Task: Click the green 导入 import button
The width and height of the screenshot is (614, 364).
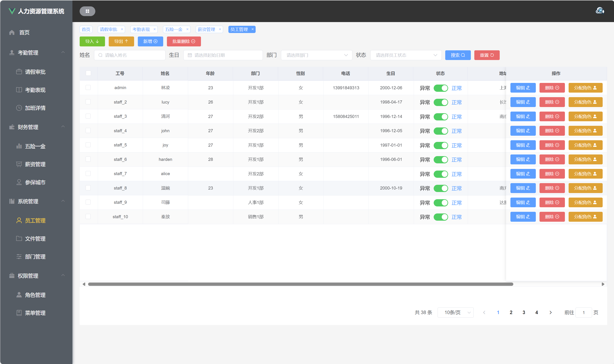Action: [x=92, y=41]
